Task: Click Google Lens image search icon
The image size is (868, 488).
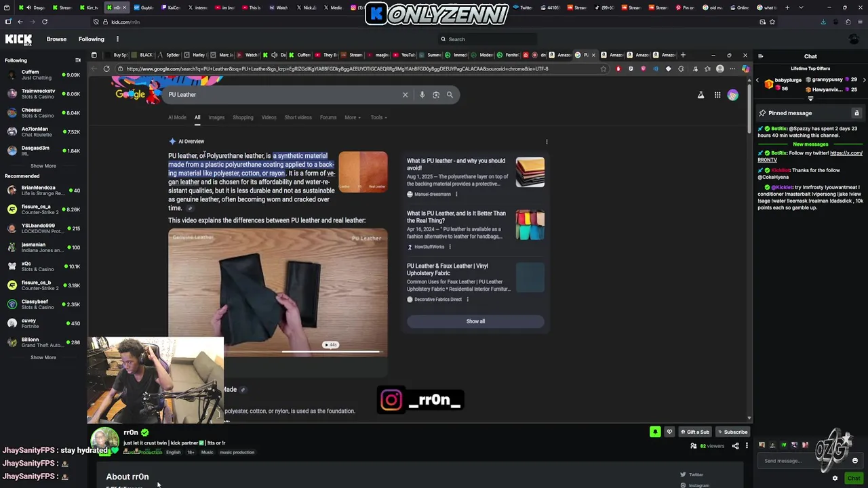Action: coord(436,95)
